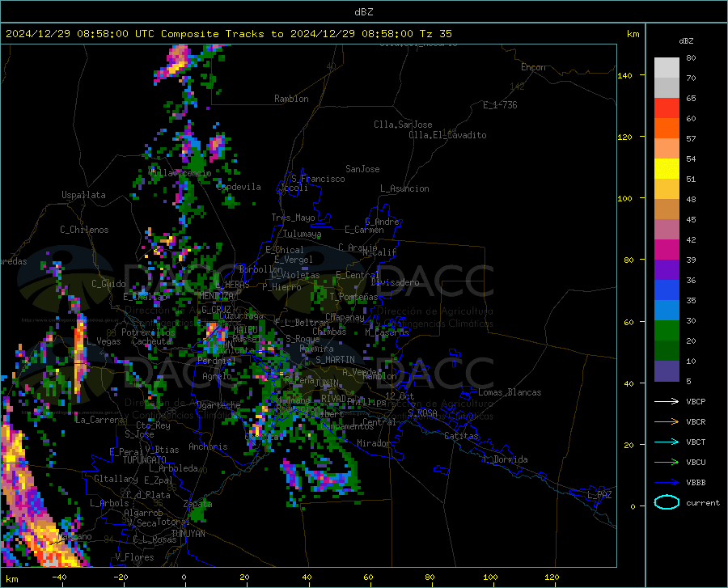Click the 'Encon' map label
This screenshot has height=588, width=728.
[x=533, y=67]
